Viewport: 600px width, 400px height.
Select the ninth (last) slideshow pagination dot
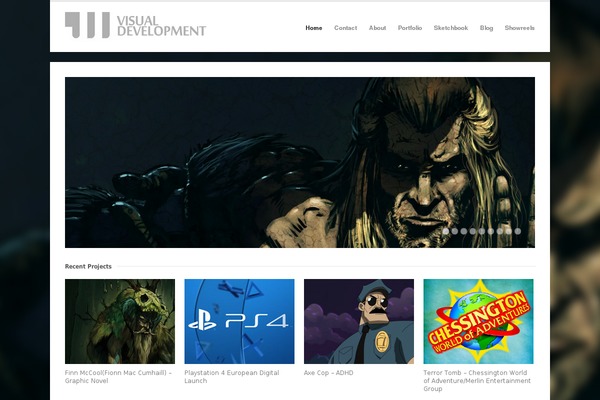tap(518, 231)
